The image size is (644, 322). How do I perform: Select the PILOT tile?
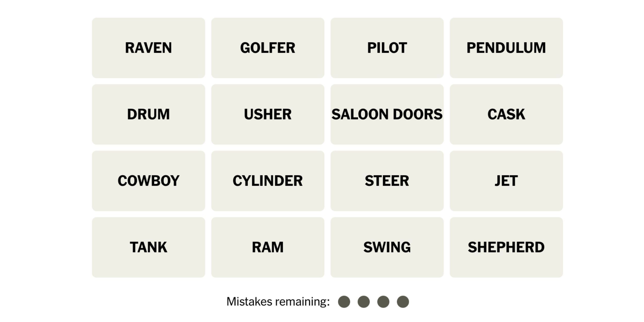tap(386, 47)
